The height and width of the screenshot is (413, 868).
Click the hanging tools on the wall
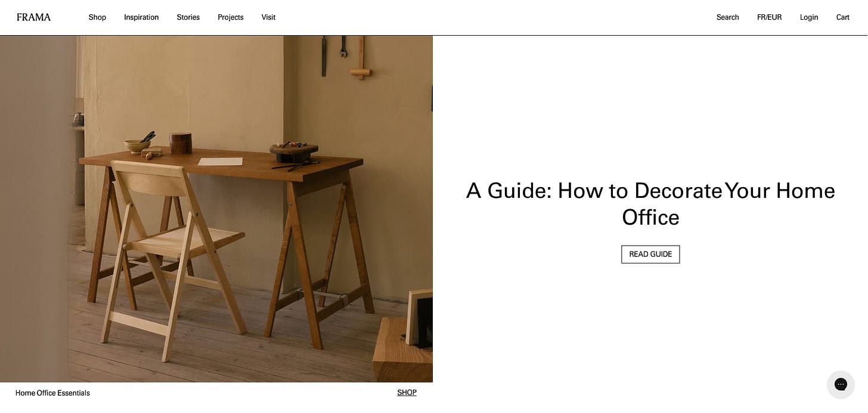346,55
